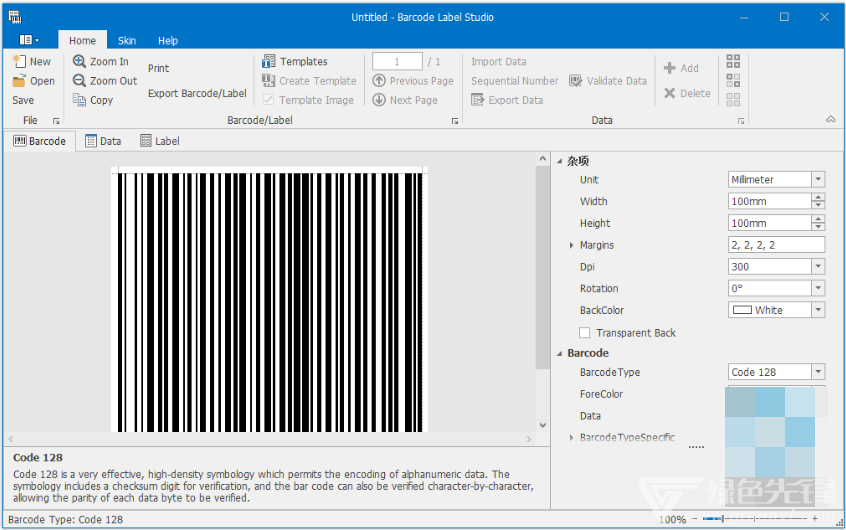Open the Dpi dropdown
Viewport: 846px width, 530px height.
[x=818, y=266]
